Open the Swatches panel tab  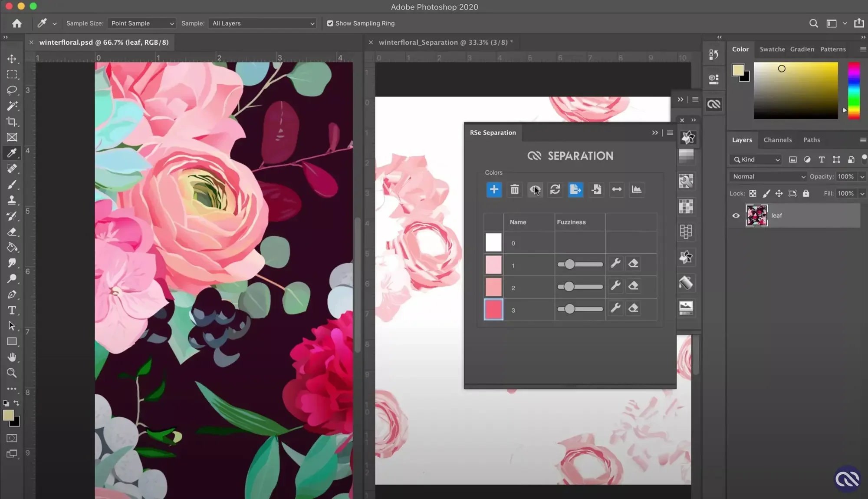(772, 49)
